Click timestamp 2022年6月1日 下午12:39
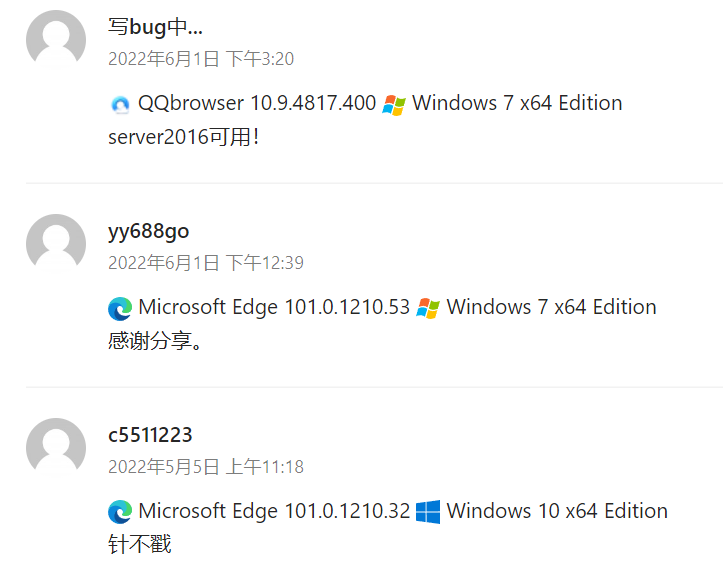723x577 pixels. click(205, 263)
